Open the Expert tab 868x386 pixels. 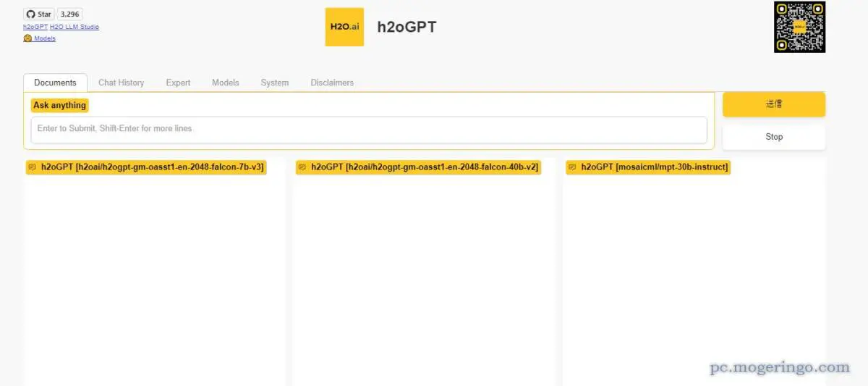[x=178, y=83]
